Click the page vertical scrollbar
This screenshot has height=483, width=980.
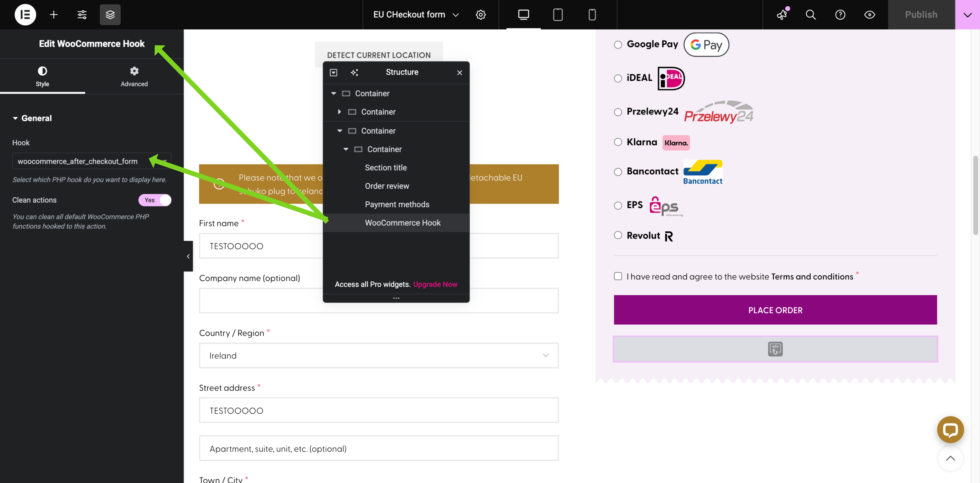[x=975, y=195]
